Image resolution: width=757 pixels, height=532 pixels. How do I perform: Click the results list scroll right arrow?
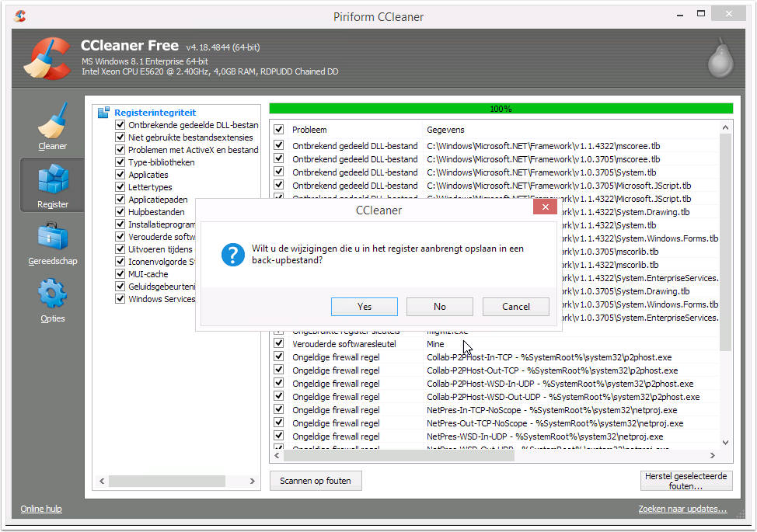click(x=713, y=455)
